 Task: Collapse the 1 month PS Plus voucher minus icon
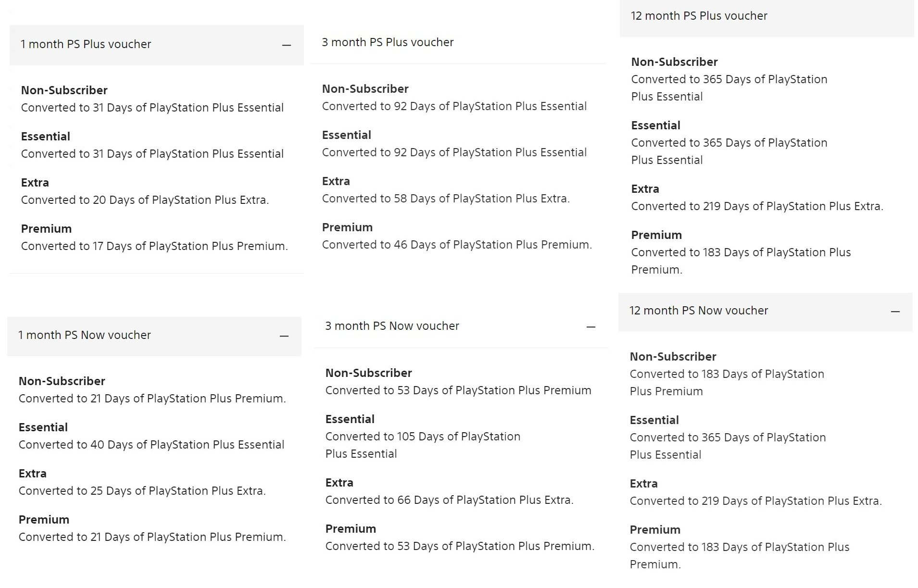287,45
